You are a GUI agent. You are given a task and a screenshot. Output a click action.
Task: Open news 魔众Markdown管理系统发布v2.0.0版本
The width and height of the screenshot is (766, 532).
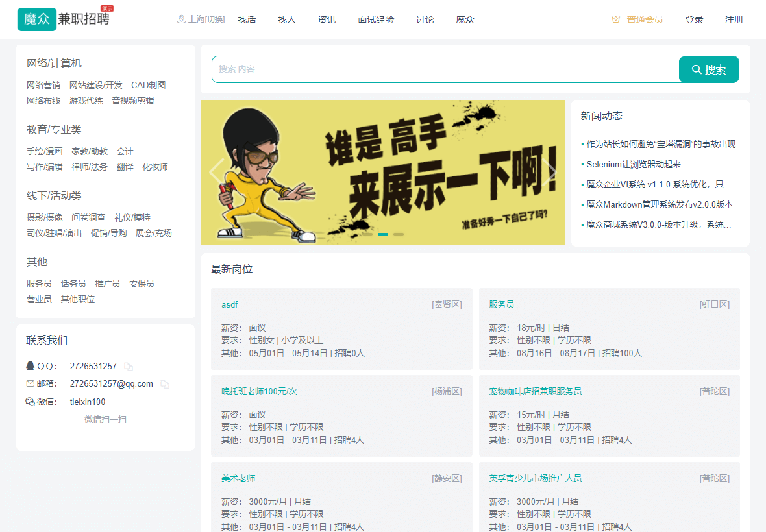[660, 204]
